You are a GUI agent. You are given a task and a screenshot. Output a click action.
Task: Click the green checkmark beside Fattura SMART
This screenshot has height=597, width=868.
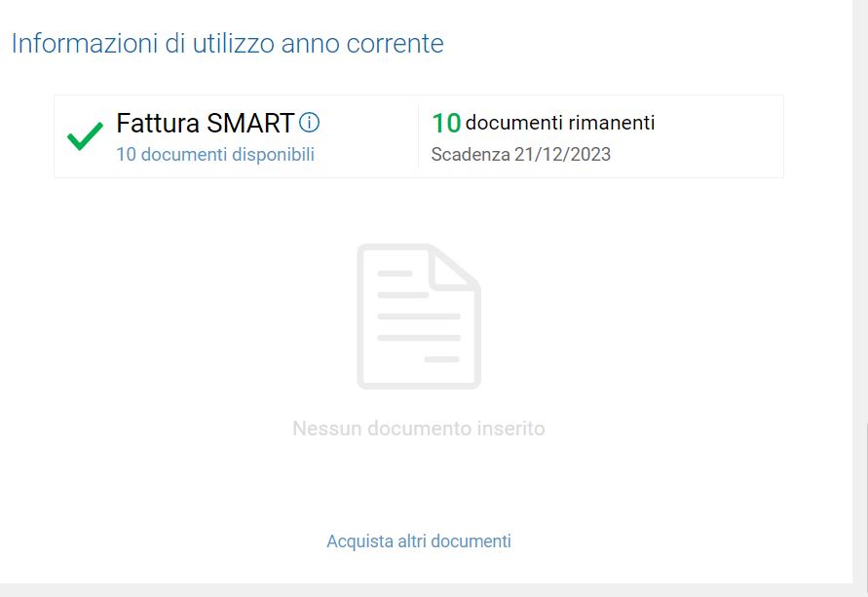point(85,136)
